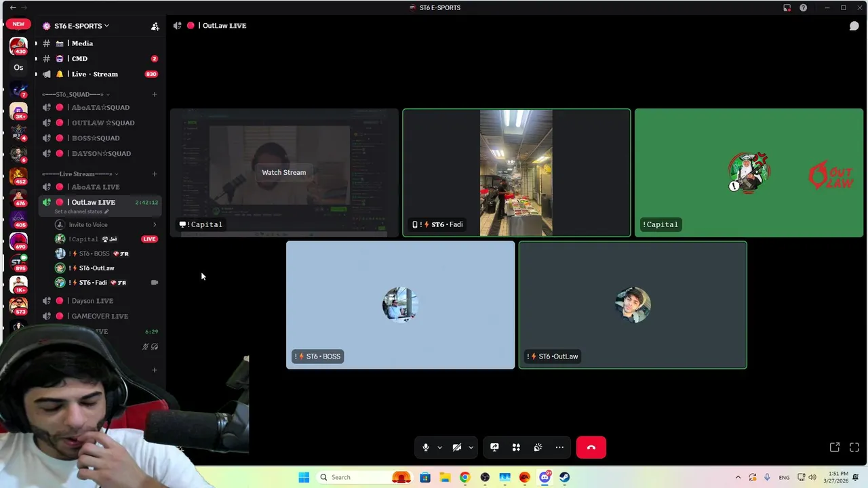This screenshot has width=868, height=488.
Task: Select !Capital user in voice list
Action: tap(106, 239)
